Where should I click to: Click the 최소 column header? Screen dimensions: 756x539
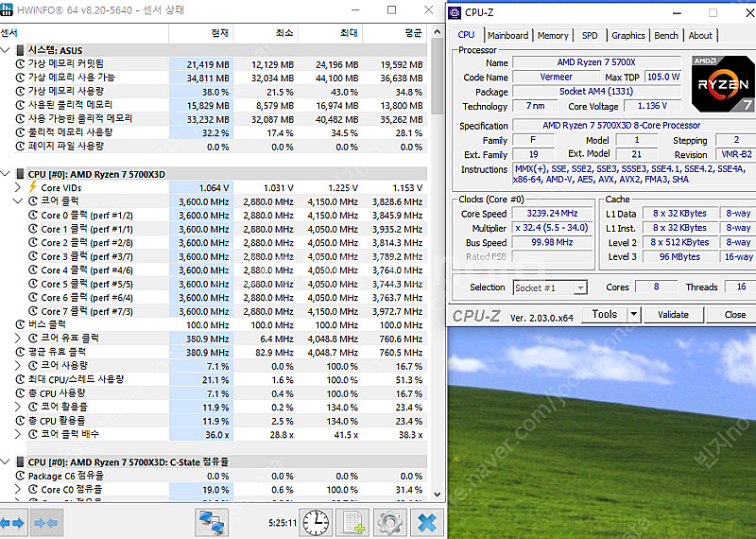[266, 33]
